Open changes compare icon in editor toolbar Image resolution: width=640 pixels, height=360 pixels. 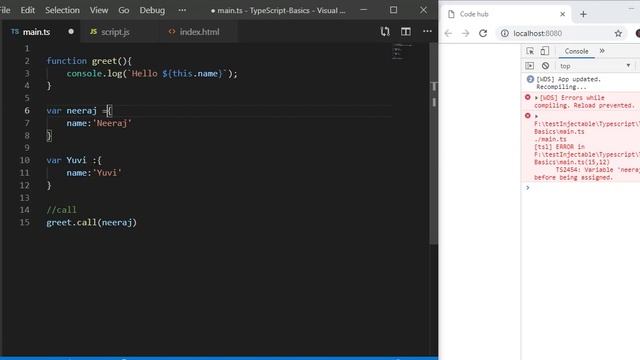pyautogui.click(x=385, y=31)
